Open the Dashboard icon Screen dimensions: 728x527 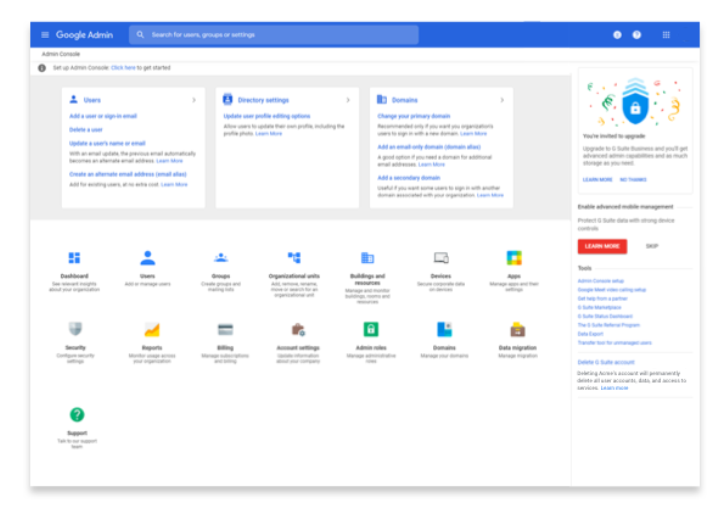click(74, 258)
